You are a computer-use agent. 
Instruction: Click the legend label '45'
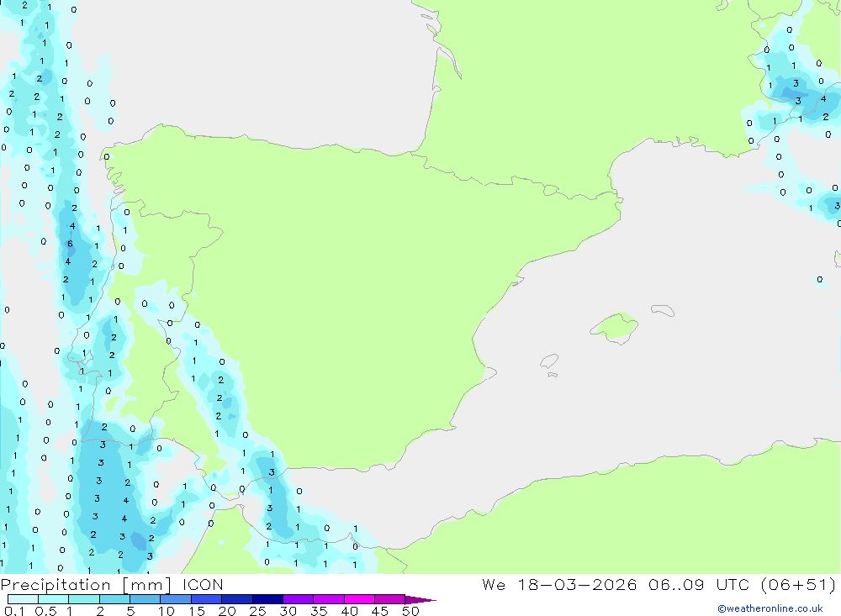click(x=380, y=611)
